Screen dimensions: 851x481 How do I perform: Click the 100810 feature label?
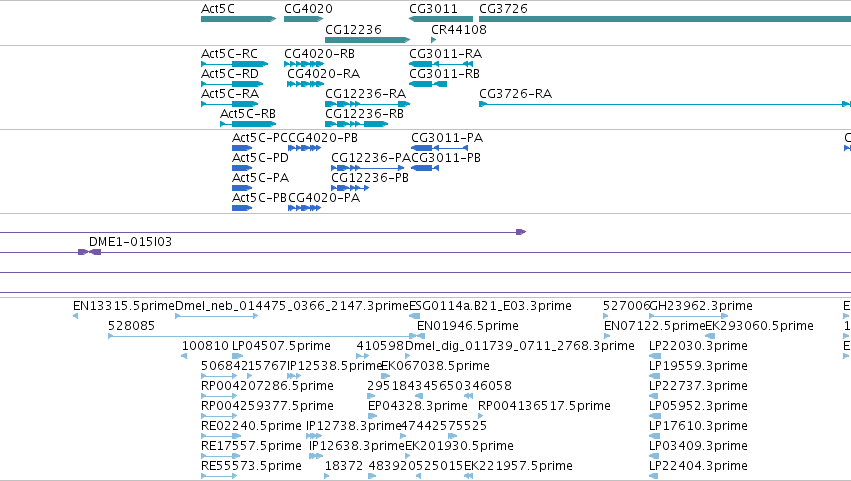(205, 346)
